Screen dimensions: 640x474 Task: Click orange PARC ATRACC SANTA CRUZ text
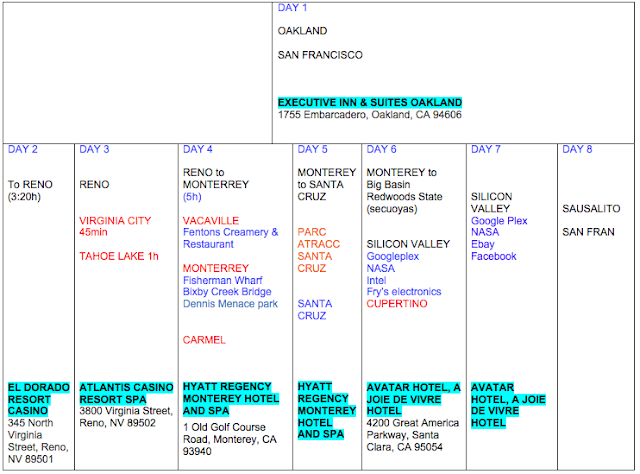(318, 250)
